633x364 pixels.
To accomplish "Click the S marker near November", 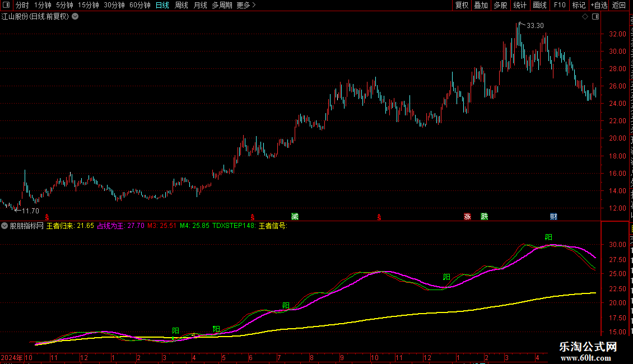I will pos(47,217).
